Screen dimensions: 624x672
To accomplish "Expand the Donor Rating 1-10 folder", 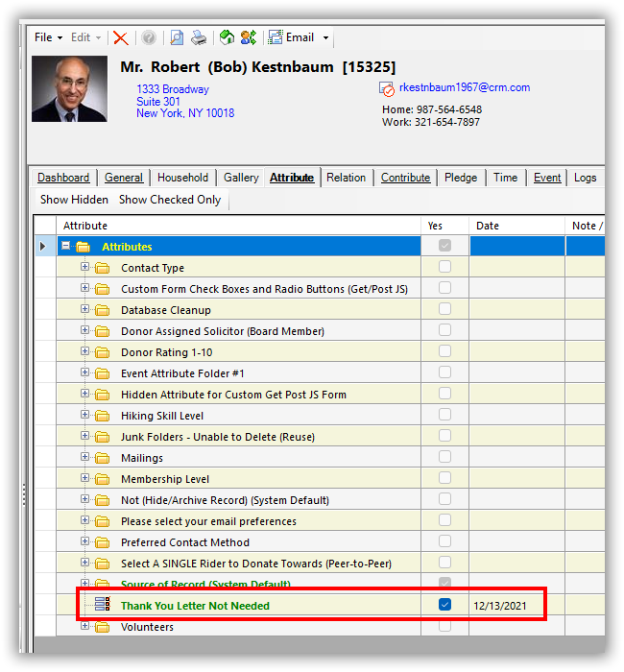I will pos(84,352).
